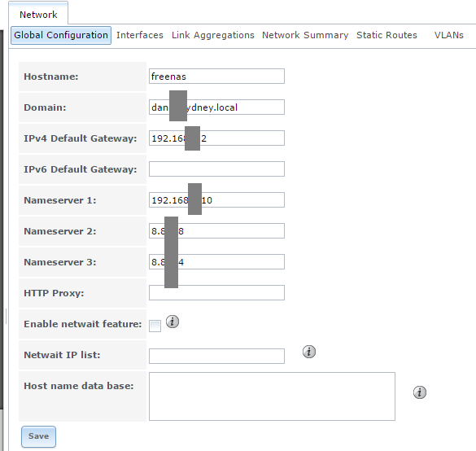Focus the Hostname field containing freenas

pos(216,77)
